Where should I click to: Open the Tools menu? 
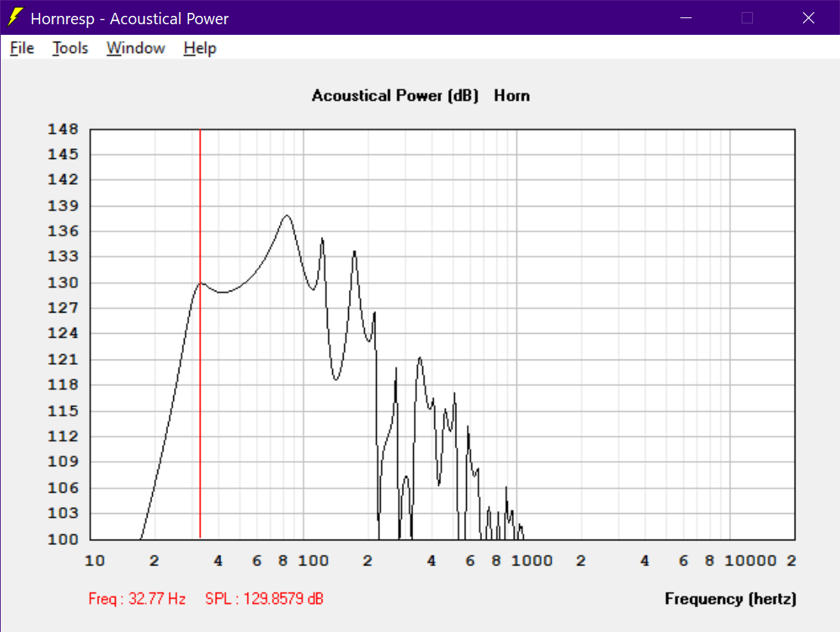point(70,48)
